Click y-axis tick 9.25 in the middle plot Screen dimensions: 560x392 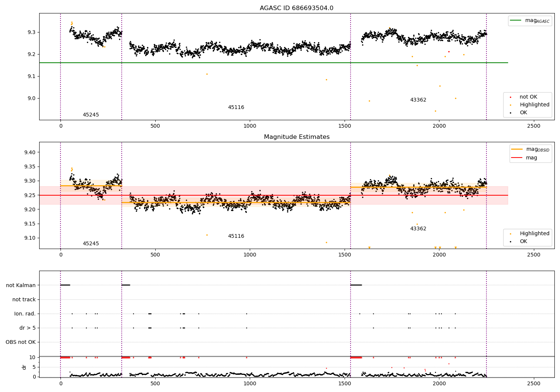point(30,195)
